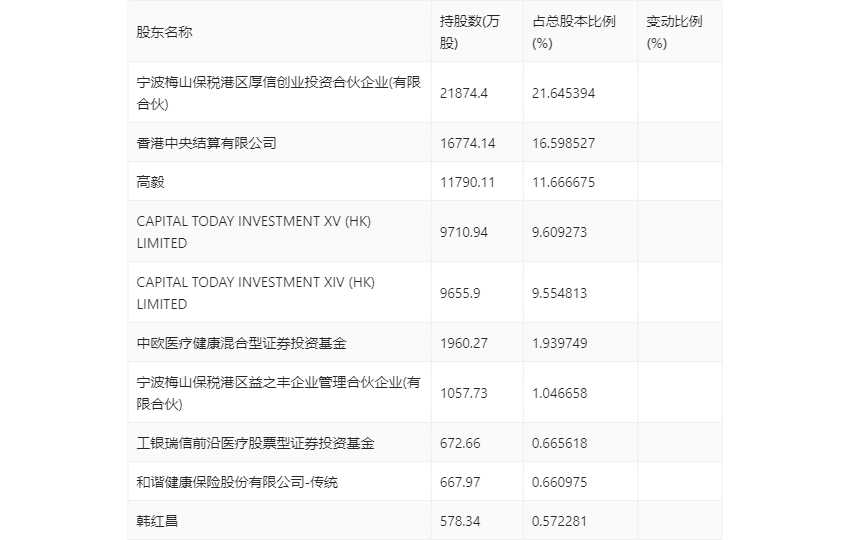Click the share ratio 9.554813

(559, 293)
